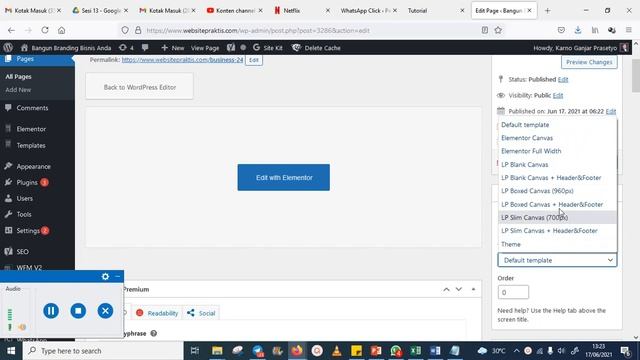
Task: Open the Site Kit admin bar item
Action: click(268, 48)
